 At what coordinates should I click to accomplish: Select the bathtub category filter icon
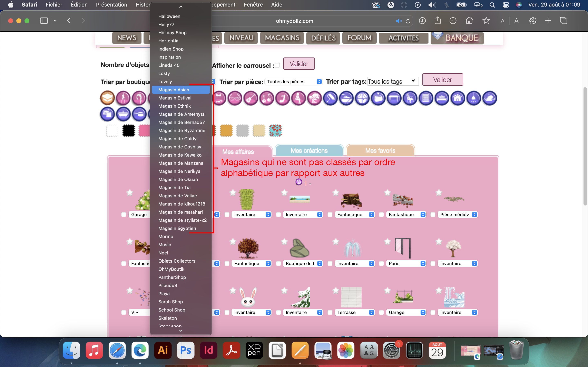(x=124, y=114)
